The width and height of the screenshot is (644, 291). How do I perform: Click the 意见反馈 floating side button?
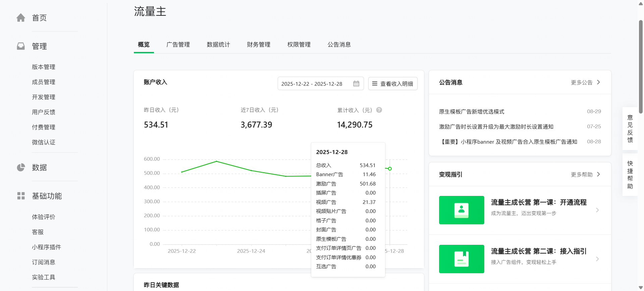(x=630, y=129)
